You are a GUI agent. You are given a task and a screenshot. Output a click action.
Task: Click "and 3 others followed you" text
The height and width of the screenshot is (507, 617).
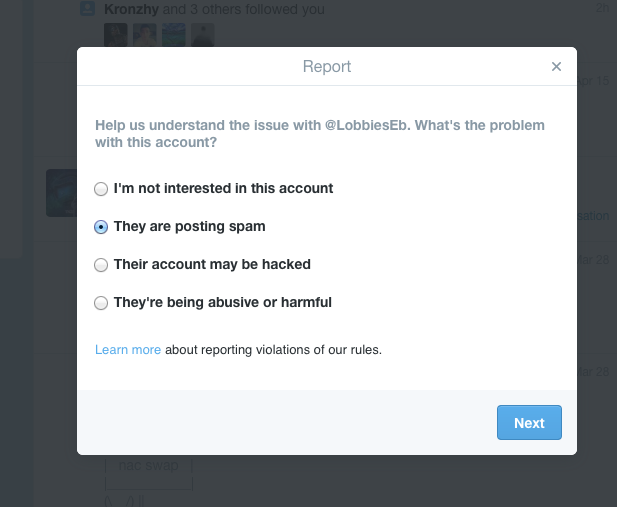pos(244,9)
